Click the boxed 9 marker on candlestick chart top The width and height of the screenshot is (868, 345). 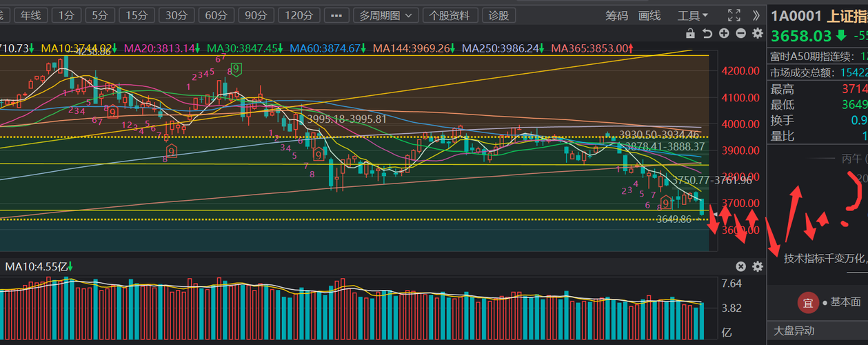pos(236,68)
